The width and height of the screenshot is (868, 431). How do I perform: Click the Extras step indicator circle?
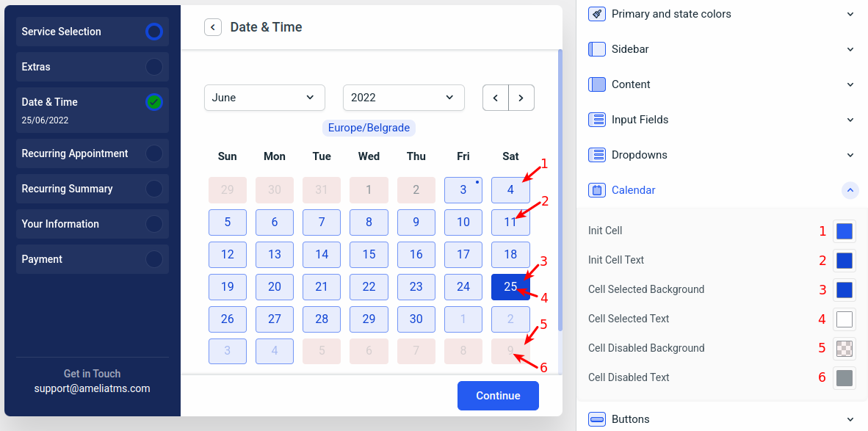tap(153, 67)
